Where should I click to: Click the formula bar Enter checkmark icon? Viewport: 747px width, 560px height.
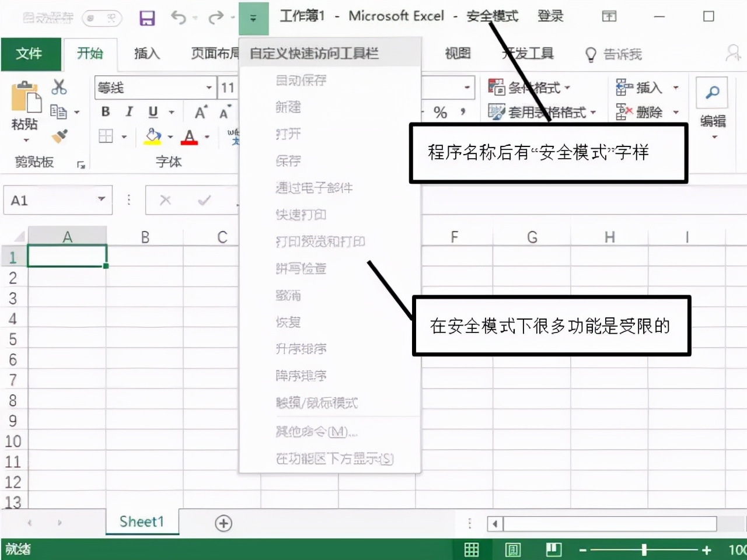pyautogui.click(x=204, y=200)
